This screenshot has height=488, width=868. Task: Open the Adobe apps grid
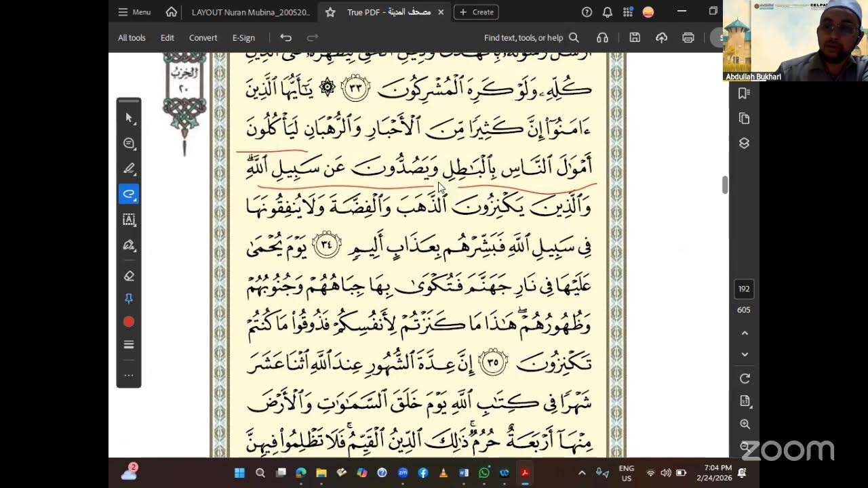pyautogui.click(x=628, y=12)
